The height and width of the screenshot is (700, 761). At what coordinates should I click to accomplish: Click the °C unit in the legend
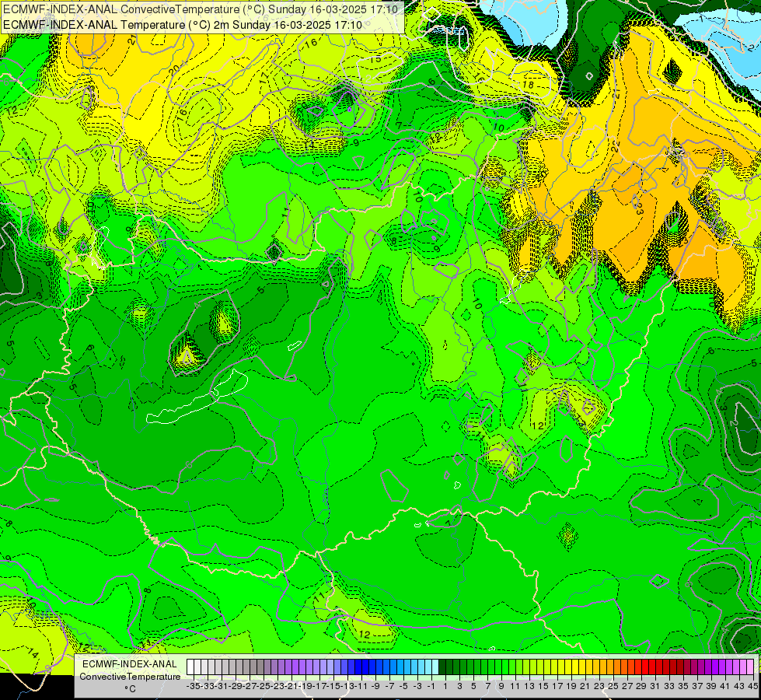(x=130, y=689)
